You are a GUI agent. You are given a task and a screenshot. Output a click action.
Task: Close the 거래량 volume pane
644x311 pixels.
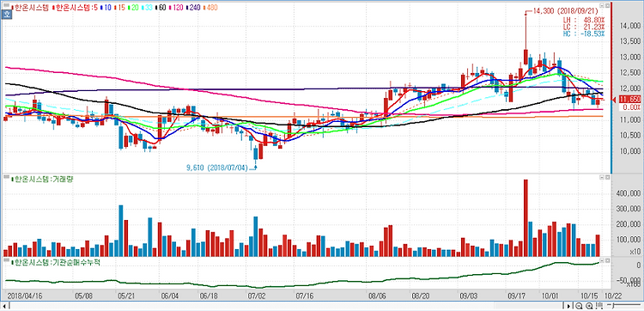[x=607, y=177]
